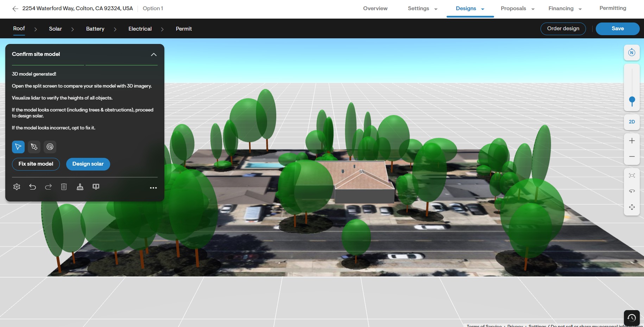644x327 pixels.
Task: Select the pointer selection tool
Action: 18,147
